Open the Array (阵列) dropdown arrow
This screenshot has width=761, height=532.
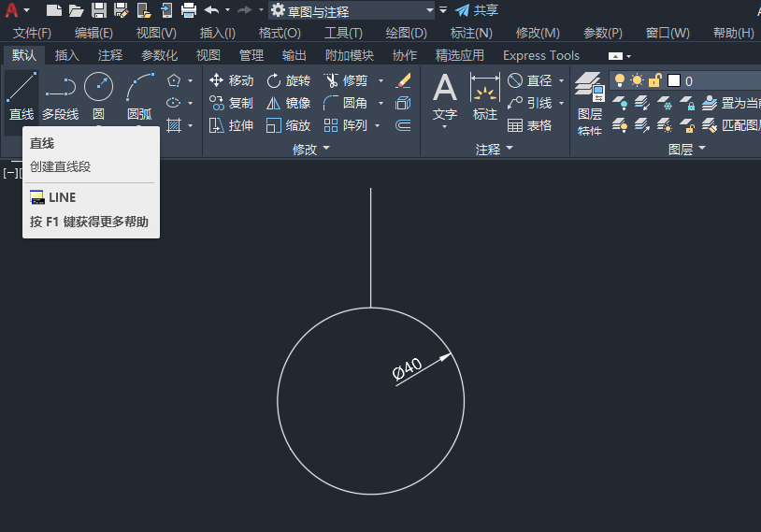pos(377,125)
